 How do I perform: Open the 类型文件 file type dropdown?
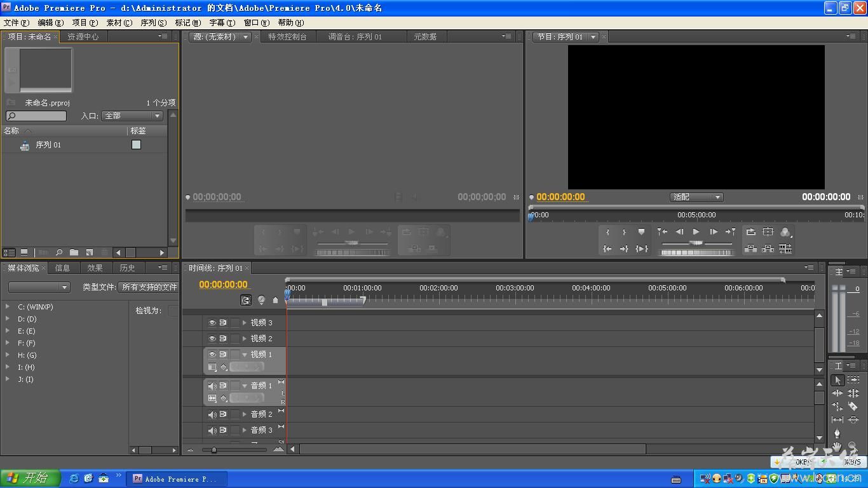click(x=148, y=287)
